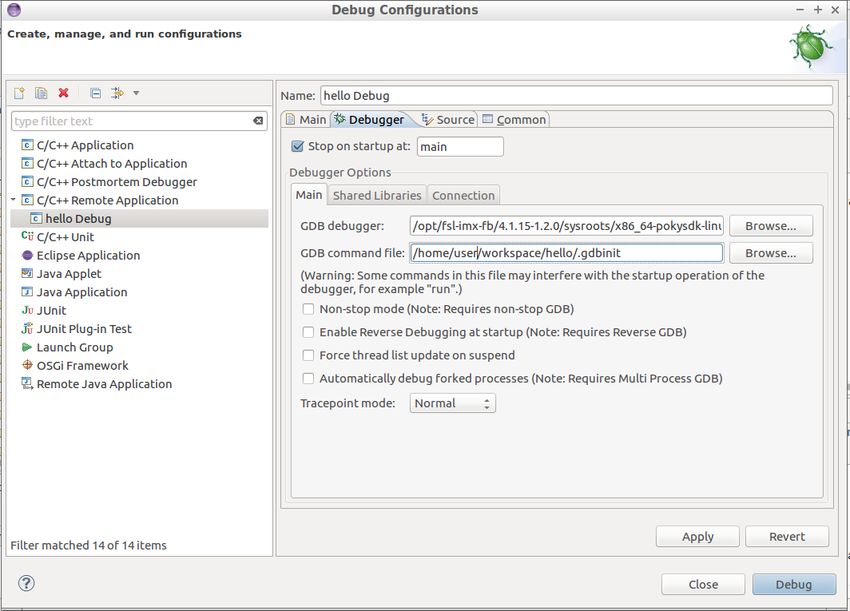Minimize the Debug Configurations window
Image resolution: width=850 pixels, height=611 pixels.
800,10
